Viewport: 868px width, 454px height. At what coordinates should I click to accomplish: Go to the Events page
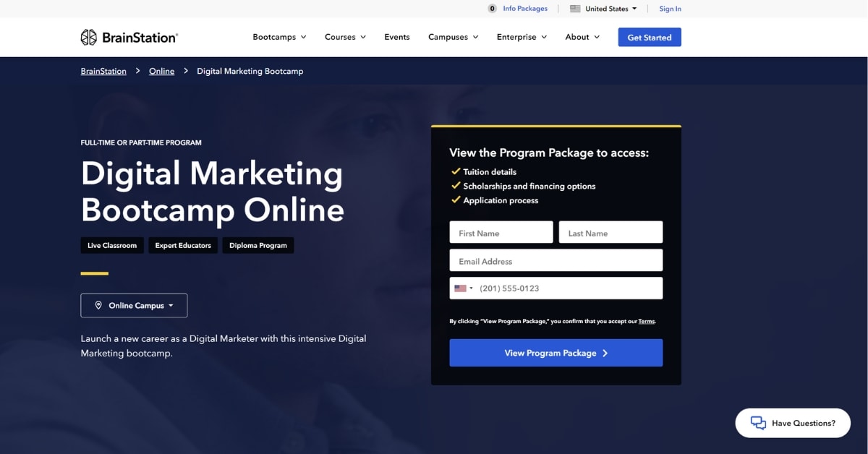pos(397,37)
